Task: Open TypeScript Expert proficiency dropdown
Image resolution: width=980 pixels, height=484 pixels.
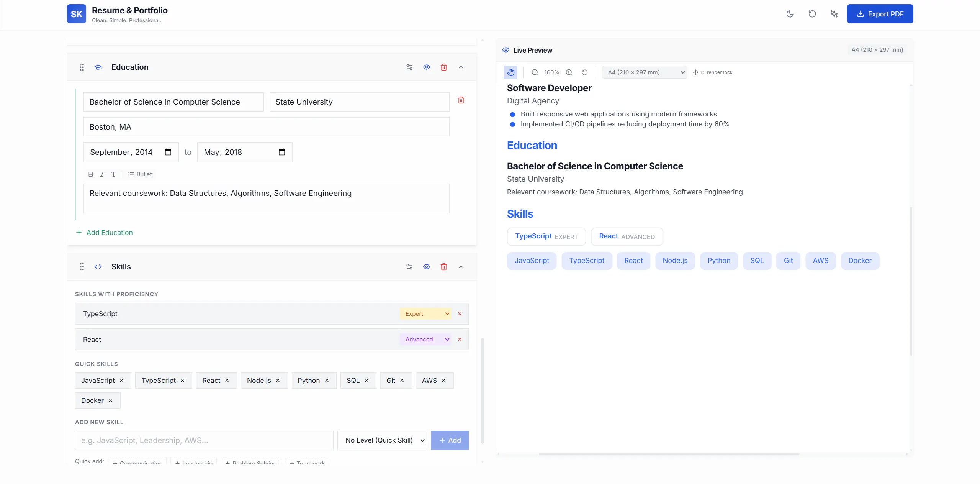Action: (x=426, y=314)
